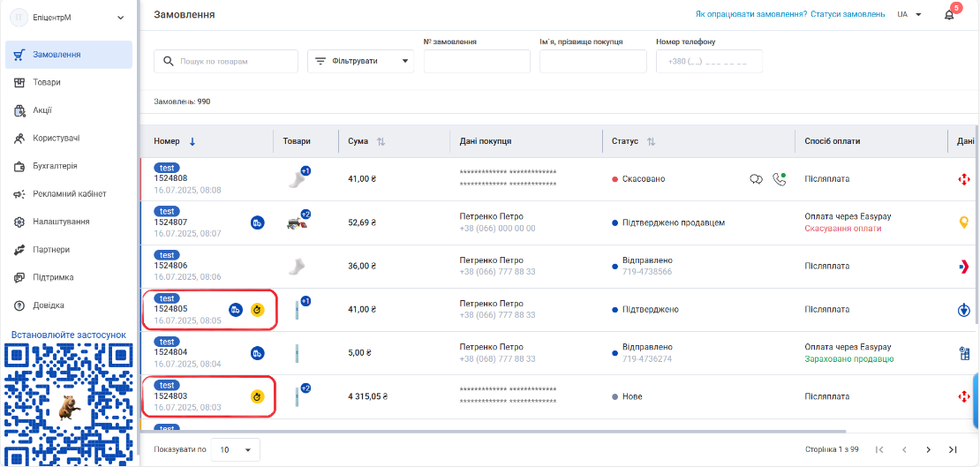Click the ЕпіцентрМ account avatar
The width and height of the screenshot is (980, 467).
click(x=19, y=18)
